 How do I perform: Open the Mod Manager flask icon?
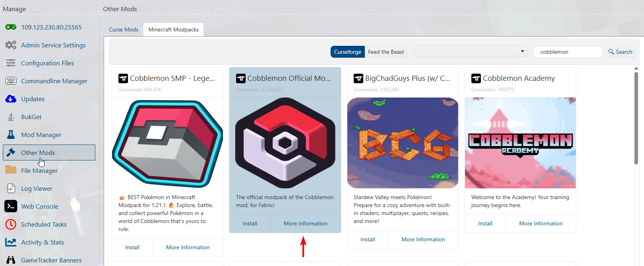11,135
